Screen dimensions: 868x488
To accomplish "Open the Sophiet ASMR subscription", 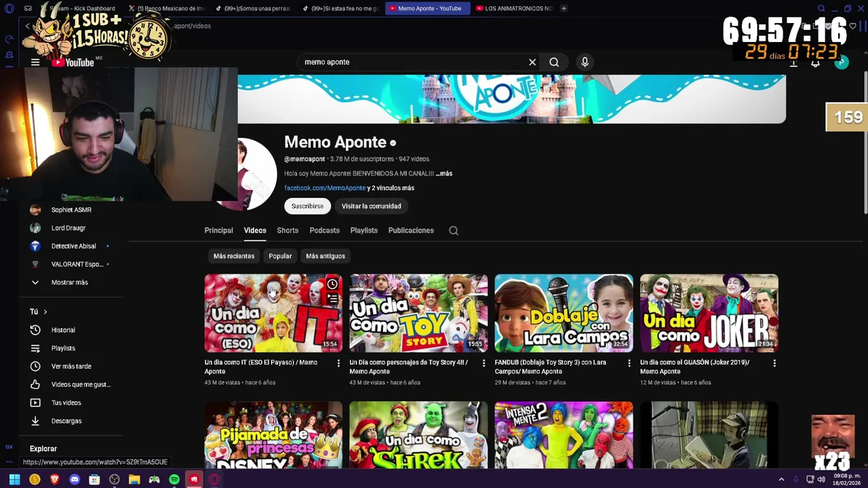I will 71,209.
